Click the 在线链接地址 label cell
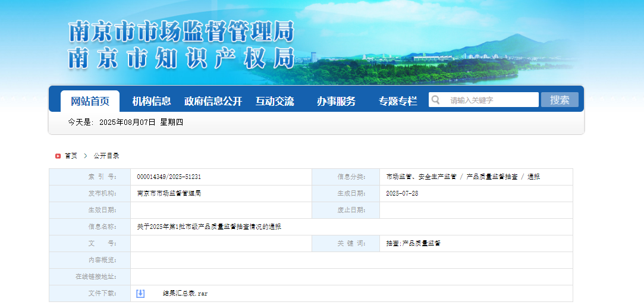The height and width of the screenshot is (308, 644). click(90, 277)
